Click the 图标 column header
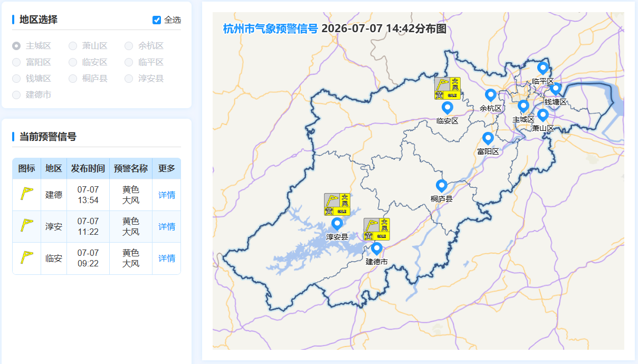Viewport: 638px width, 364px height. coord(27,169)
